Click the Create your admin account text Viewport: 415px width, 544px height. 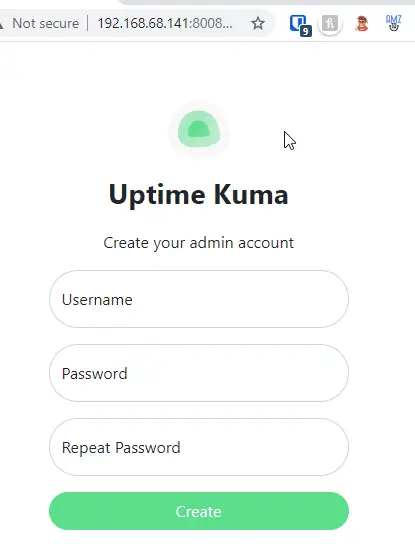198,243
